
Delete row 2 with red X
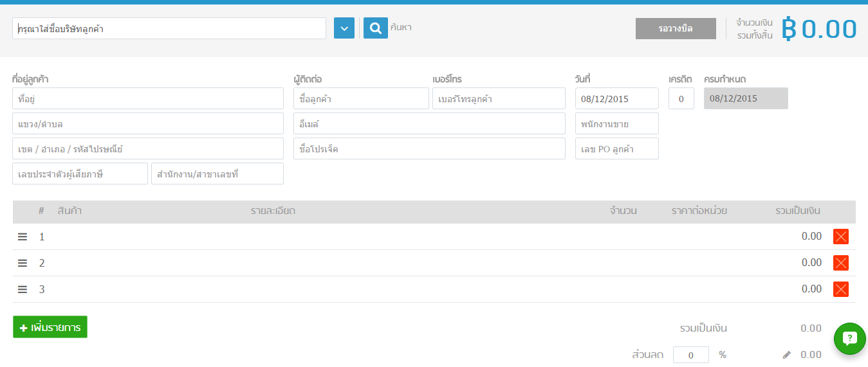841,263
